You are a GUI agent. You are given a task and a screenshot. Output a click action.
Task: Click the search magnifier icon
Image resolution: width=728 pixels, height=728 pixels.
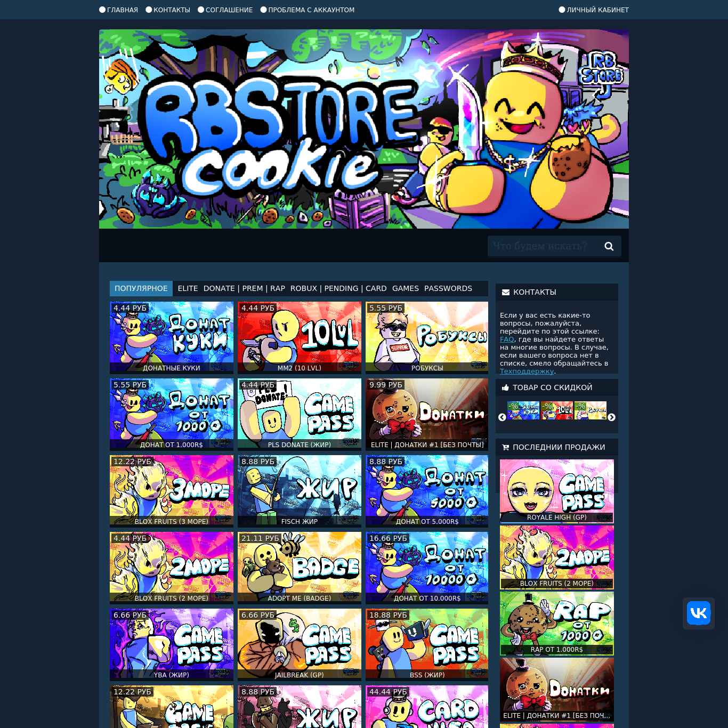[609, 246]
